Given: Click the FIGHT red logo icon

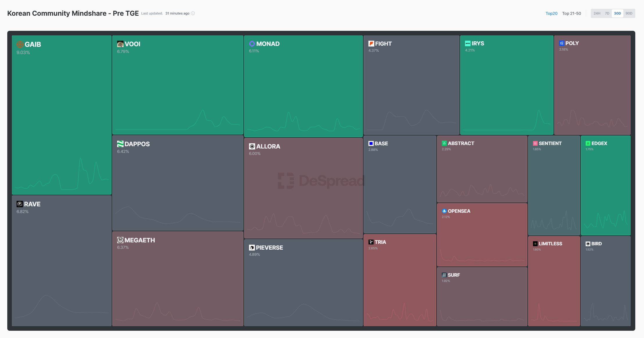Looking at the screenshot, I should point(371,44).
